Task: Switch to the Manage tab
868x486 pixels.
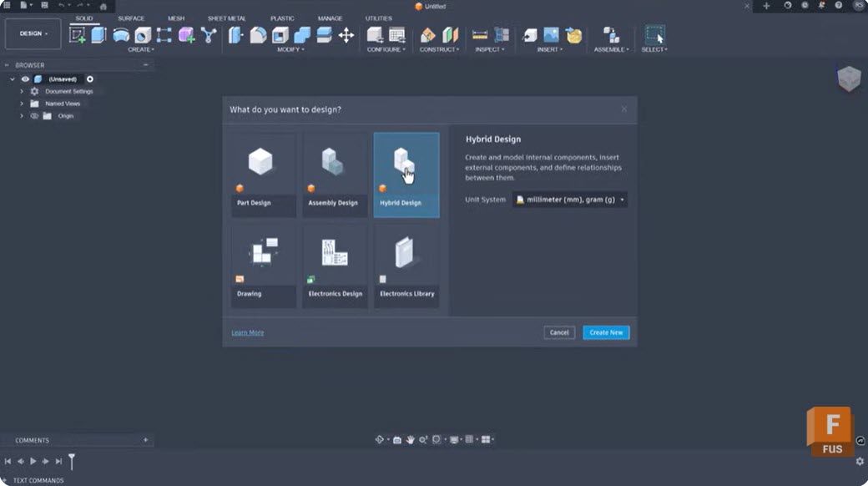Action: click(x=330, y=18)
